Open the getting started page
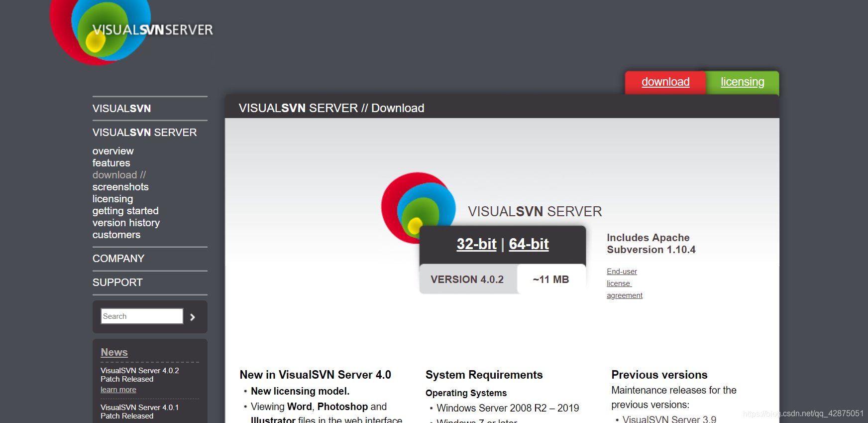Screen dimensions: 868x423 (x=125, y=211)
